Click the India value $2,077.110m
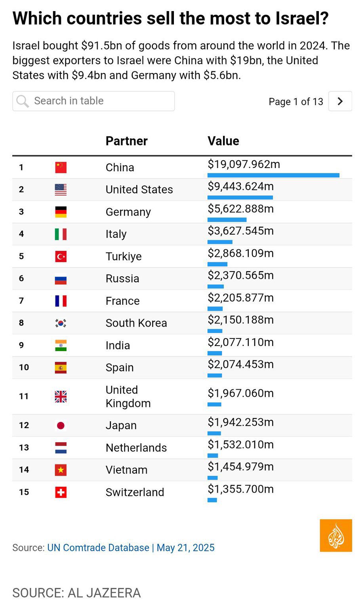 240,342
